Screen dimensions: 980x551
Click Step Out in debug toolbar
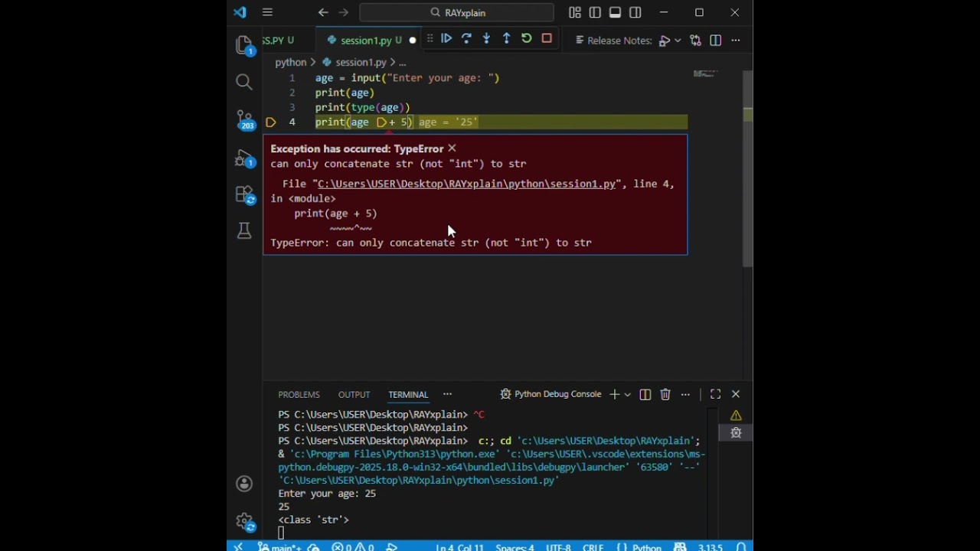506,38
